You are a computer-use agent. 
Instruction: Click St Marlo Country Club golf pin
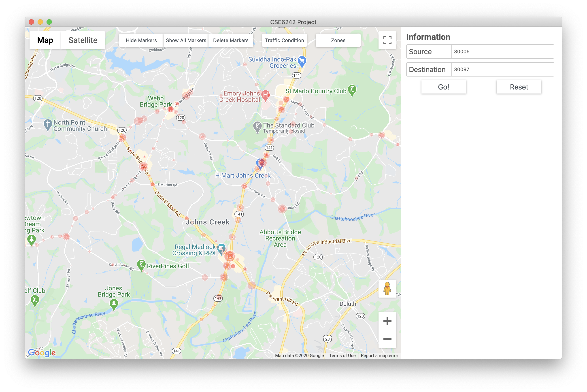[352, 90]
